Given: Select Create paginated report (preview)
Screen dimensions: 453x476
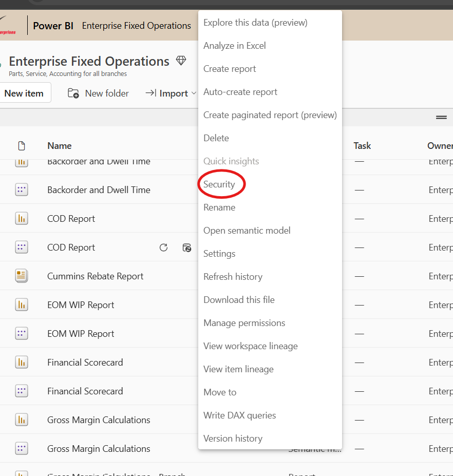Looking at the screenshot, I should [x=270, y=115].
